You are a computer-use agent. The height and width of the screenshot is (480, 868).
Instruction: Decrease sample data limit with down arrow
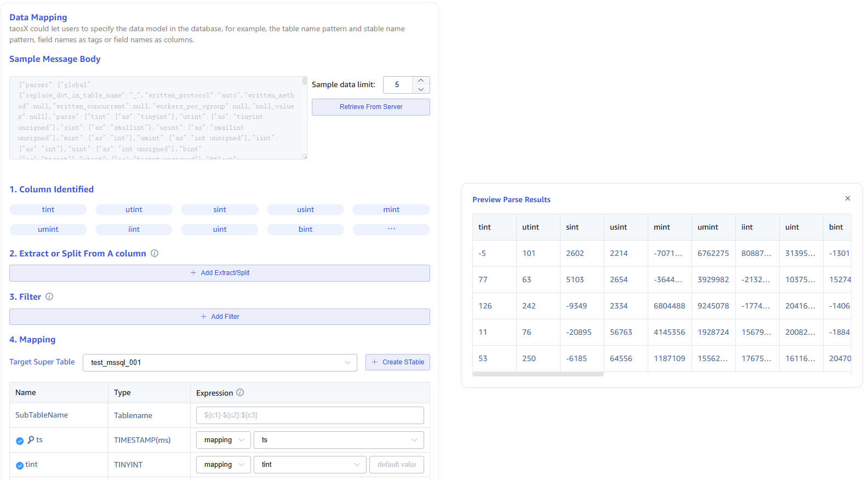(x=420, y=89)
